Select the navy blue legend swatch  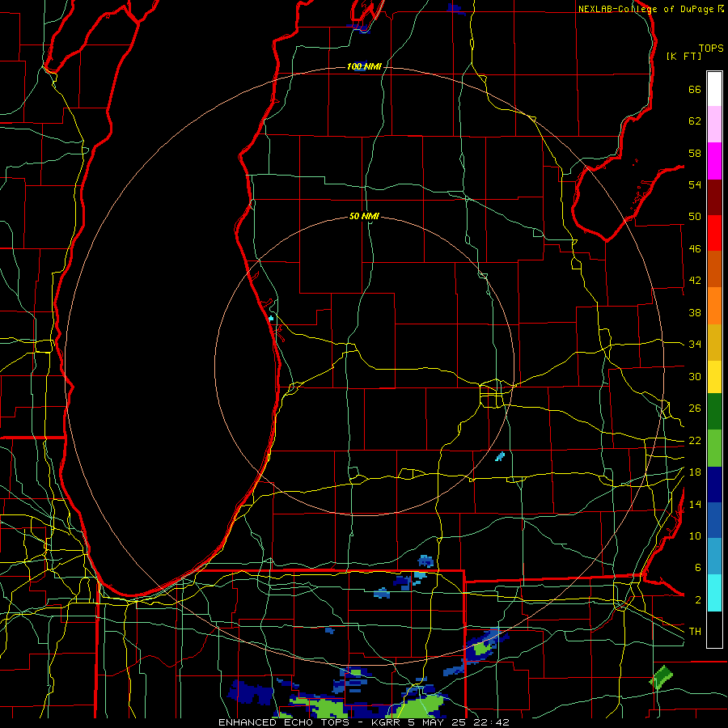tap(714, 485)
